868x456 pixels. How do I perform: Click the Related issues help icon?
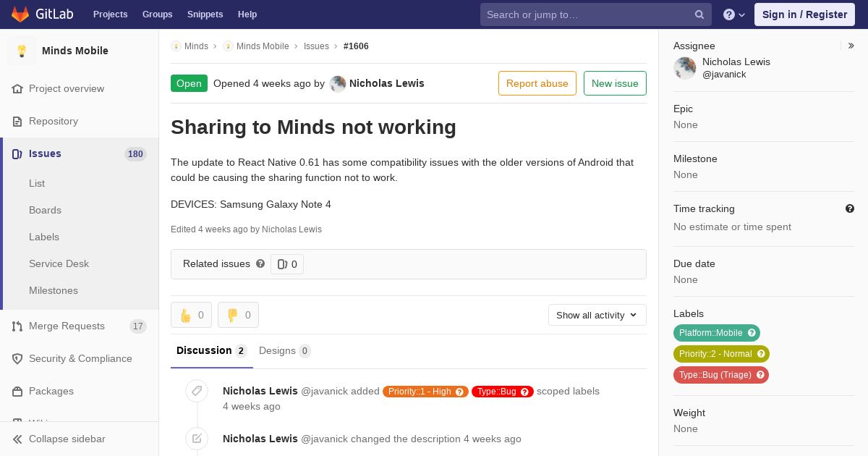point(260,263)
